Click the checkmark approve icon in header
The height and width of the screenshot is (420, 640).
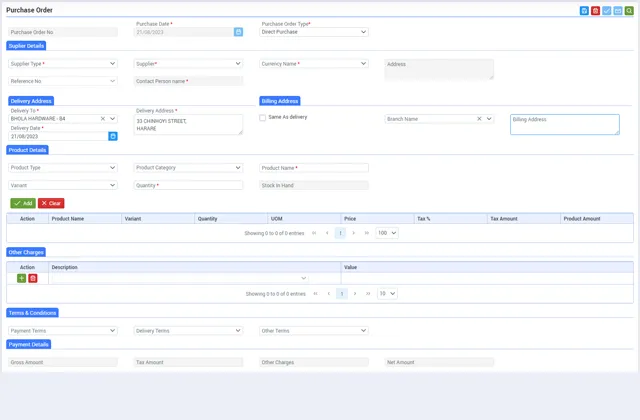pos(607,11)
